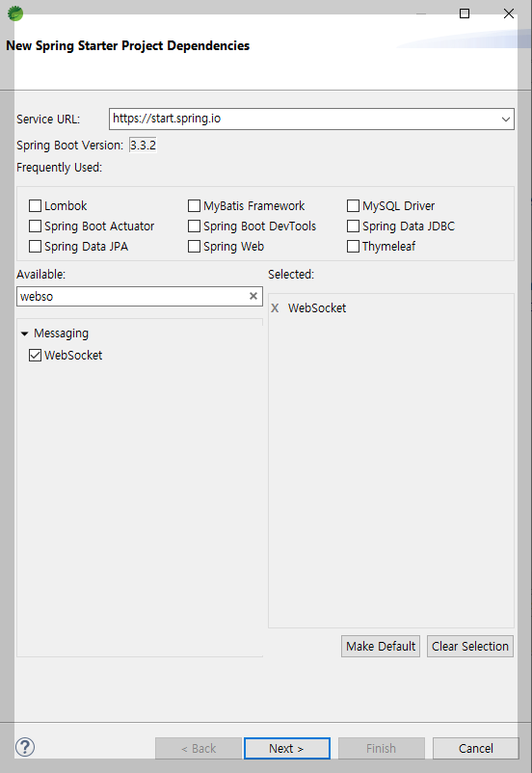Check the Spring Web option
The width and height of the screenshot is (532, 773).
(x=195, y=246)
